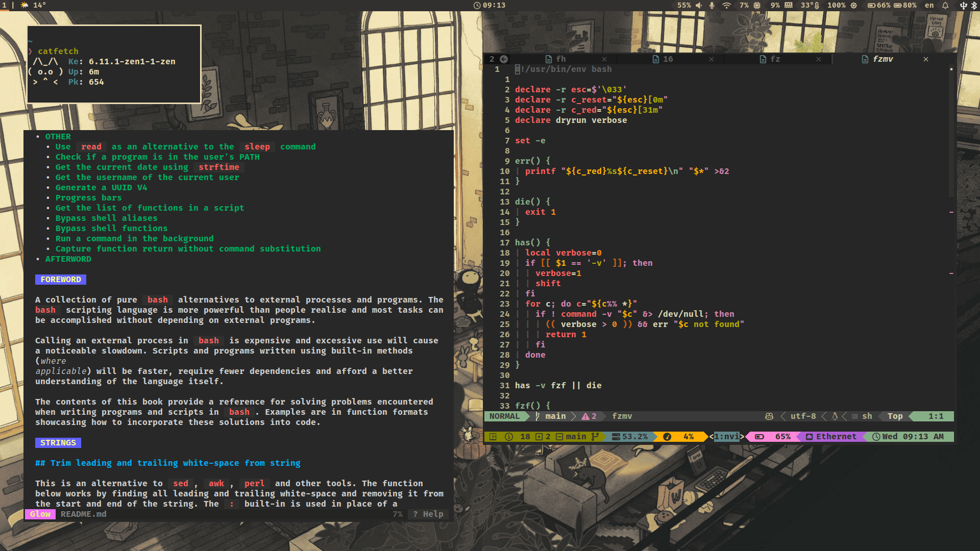The image size is (980, 551).
Task: Open the notification bell in status bar
Action: click(x=945, y=6)
